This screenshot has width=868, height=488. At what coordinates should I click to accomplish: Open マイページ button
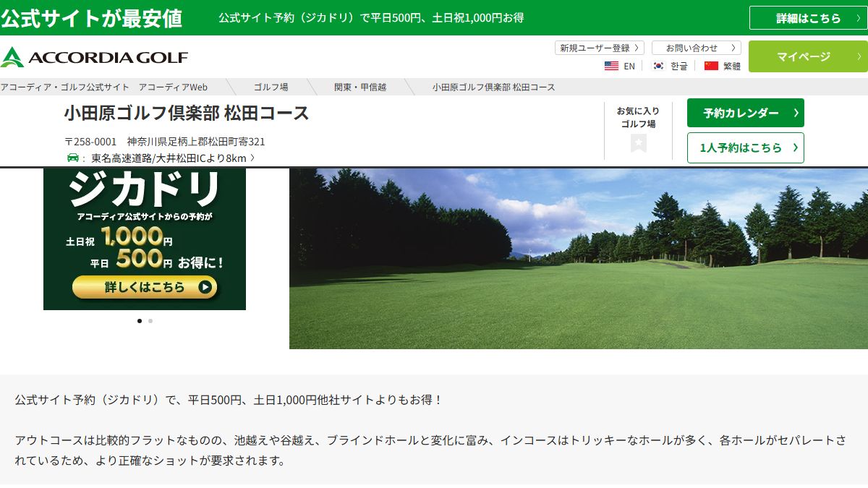[x=808, y=56]
